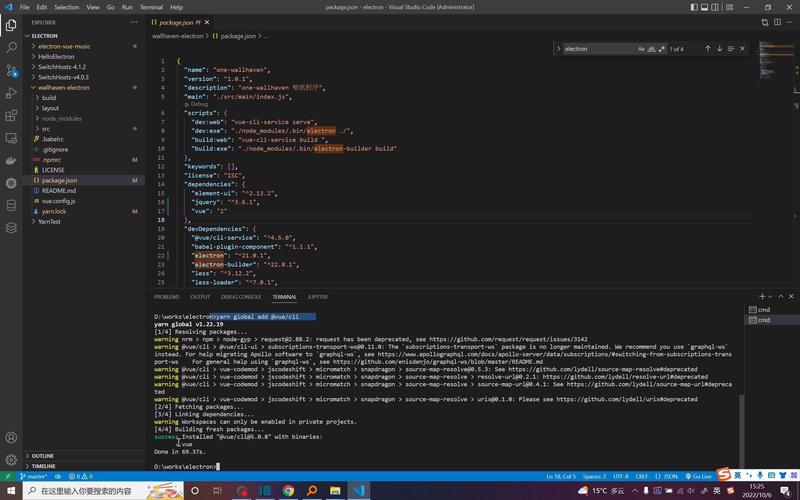This screenshot has width=800, height=500.
Task: Go to previous find match arrow
Action: point(708,48)
